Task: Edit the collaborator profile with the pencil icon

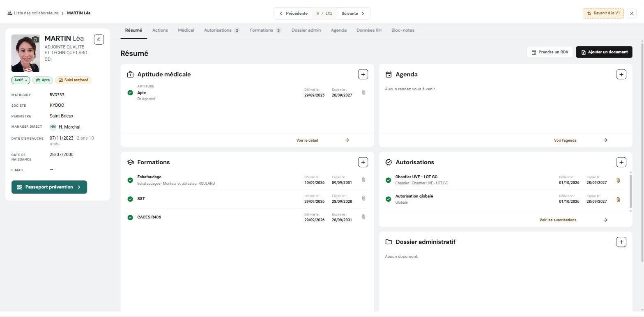Action: (x=99, y=39)
